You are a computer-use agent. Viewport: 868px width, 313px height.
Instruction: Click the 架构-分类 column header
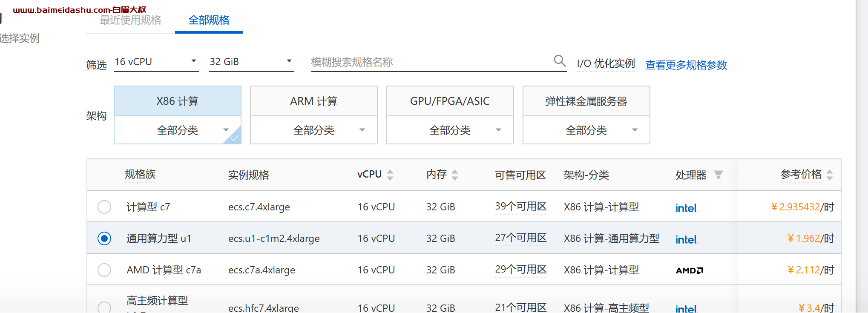click(x=586, y=175)
